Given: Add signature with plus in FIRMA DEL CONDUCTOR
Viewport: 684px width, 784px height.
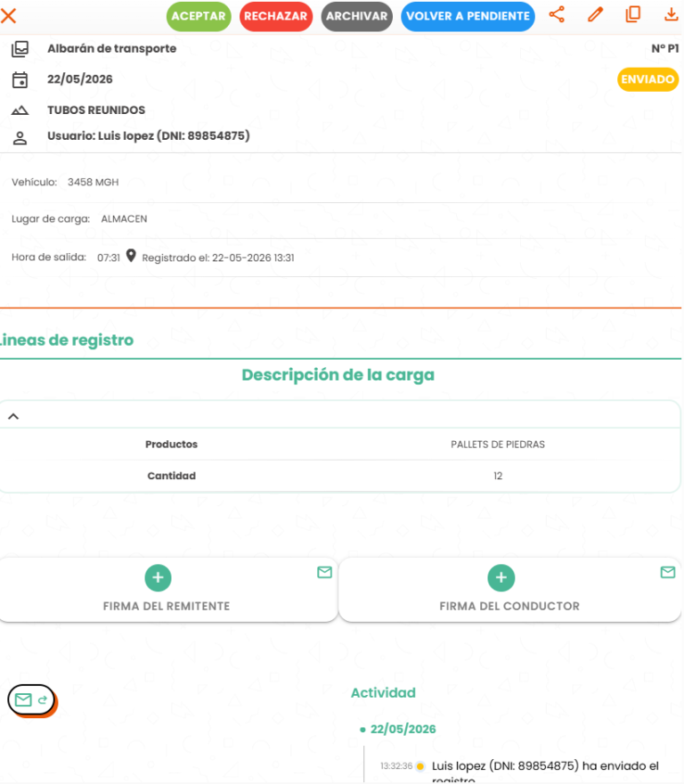Looking at the screenshot, I should click(501, 577).
